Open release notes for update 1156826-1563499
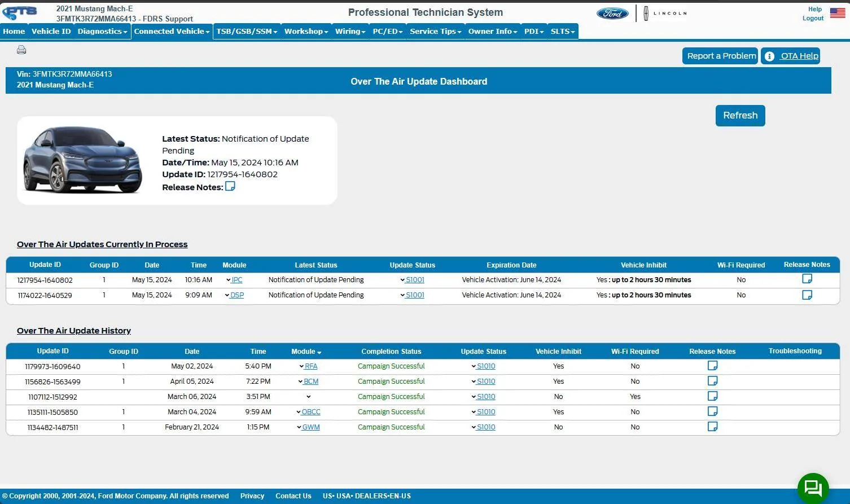This screenshot has height=504, width=850. pos(713,381)
